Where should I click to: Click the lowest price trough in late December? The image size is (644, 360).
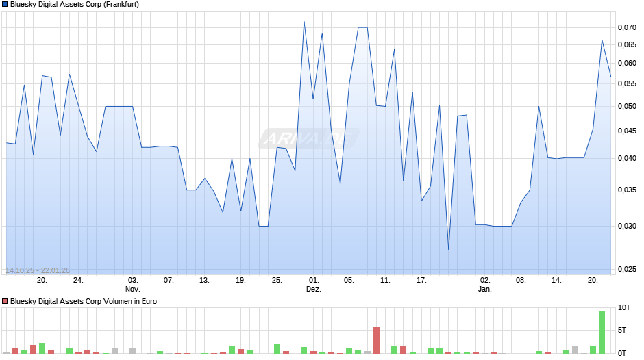pyautogui.click(x=449, y=249)
